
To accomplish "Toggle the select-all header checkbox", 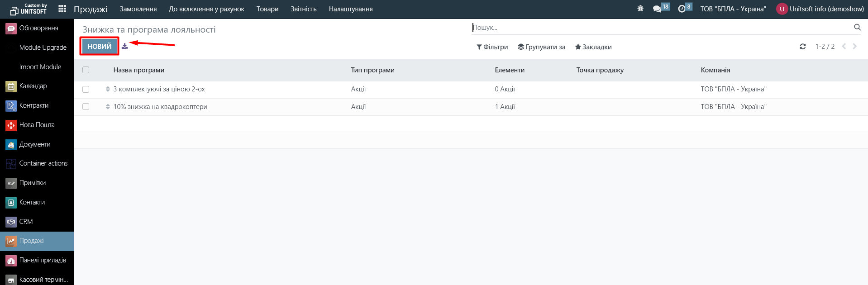I will 86,70.
